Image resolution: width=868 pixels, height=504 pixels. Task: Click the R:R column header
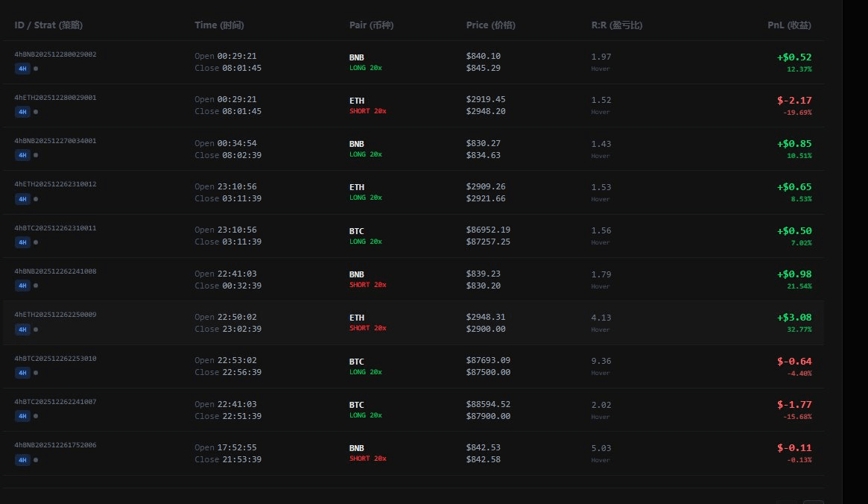click(616, 25)
